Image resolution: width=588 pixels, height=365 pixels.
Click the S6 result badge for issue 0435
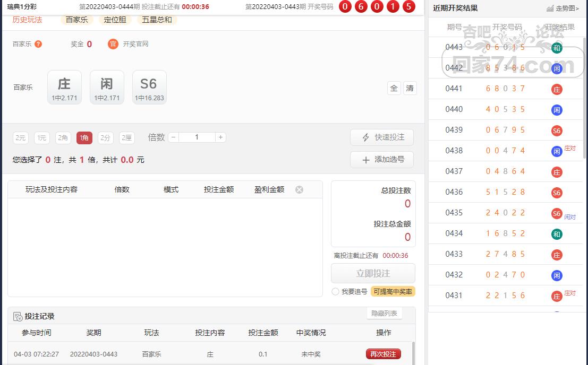pyautogui.click(x=557, y=213)
